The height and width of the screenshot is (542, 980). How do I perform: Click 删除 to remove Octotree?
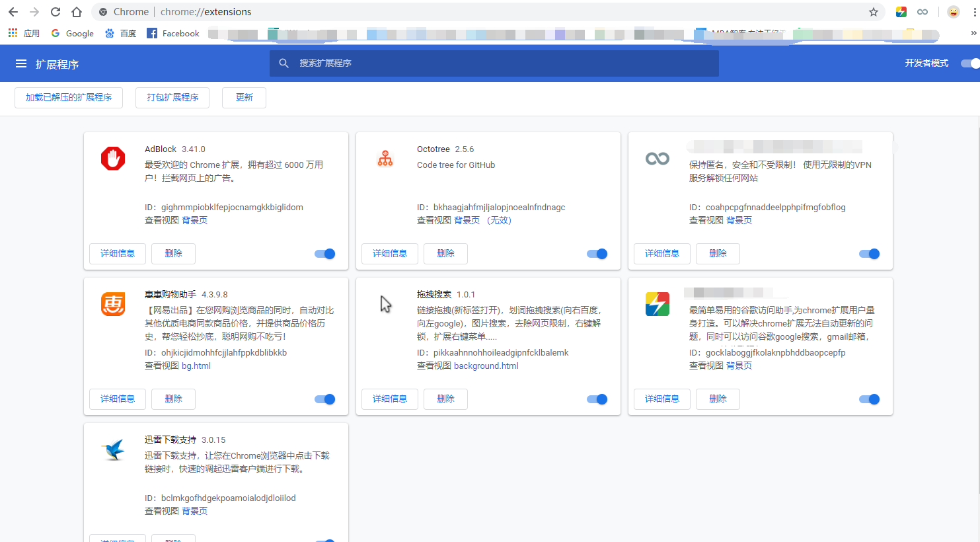pos(445,254)
